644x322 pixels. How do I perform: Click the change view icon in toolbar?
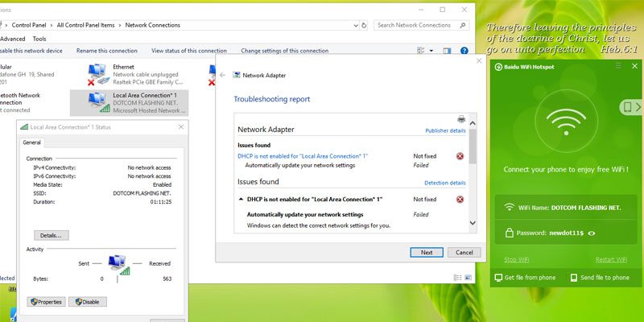coord(420,51)
